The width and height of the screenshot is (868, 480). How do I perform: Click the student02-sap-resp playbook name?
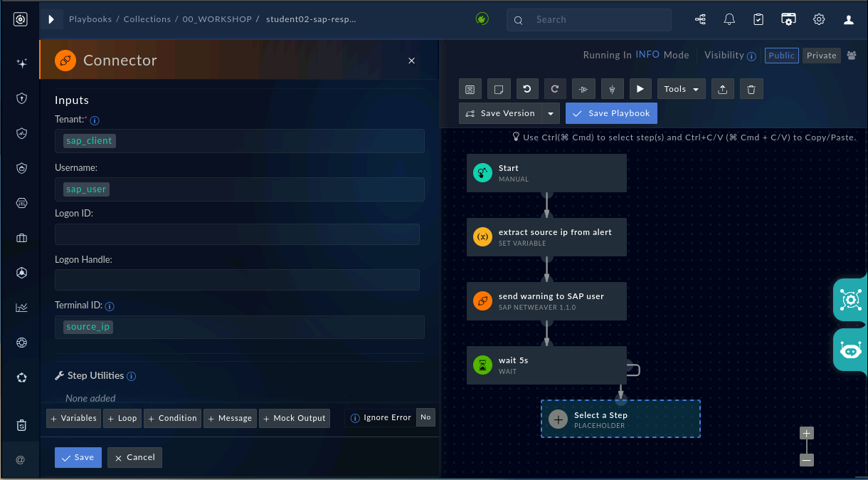[311, 19]
